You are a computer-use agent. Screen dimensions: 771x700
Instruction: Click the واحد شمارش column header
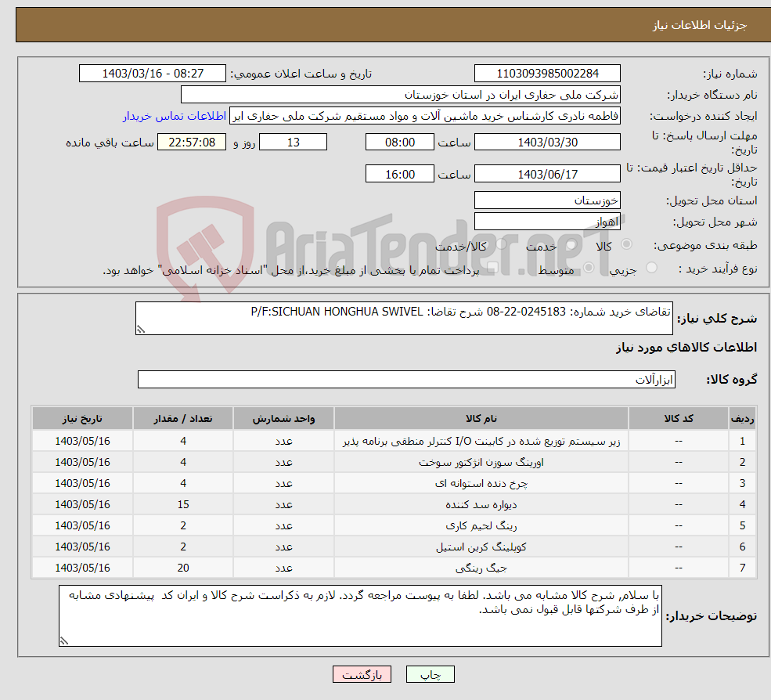tap(283, 419)
